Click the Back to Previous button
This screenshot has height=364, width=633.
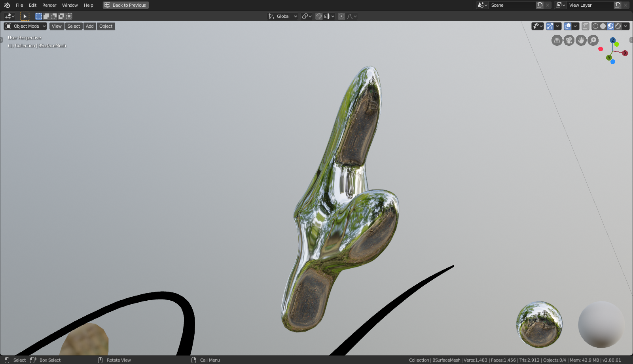coord(126,5)
